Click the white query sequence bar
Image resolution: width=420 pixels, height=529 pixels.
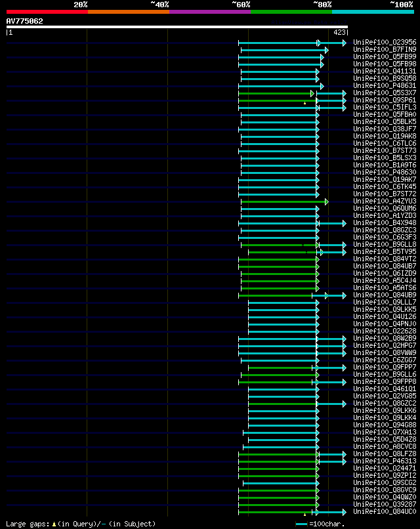[x=177, y=27]
